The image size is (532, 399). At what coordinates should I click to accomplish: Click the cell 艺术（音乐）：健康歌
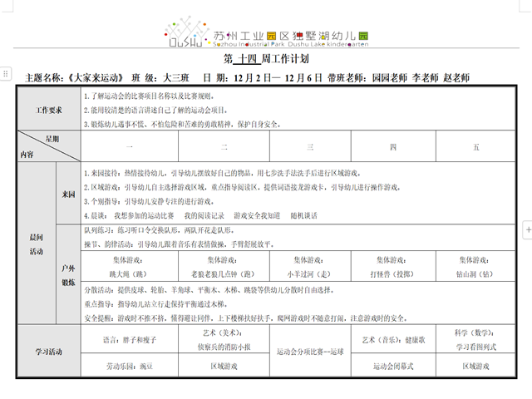pyautogui.click(x=393, y=340)
